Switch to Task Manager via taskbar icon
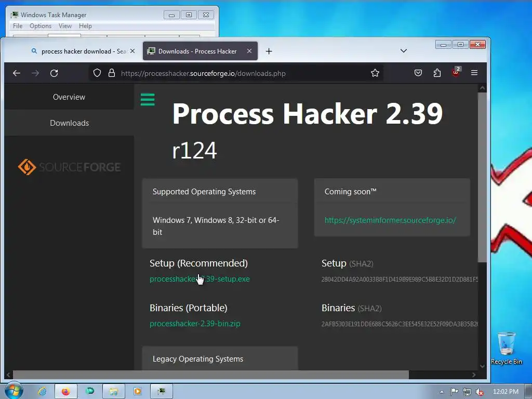532x399 pixels. pos(162,391)
